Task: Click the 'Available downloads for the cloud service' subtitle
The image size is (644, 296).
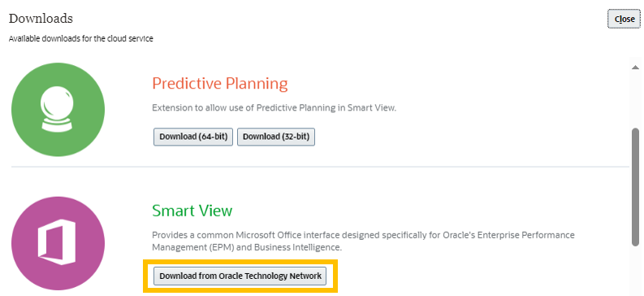Action: (81, 39)
